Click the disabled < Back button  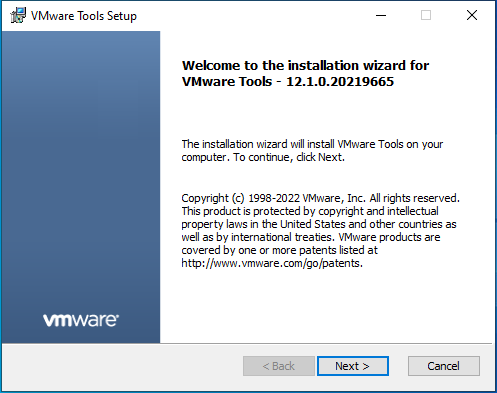coord(279,366)
